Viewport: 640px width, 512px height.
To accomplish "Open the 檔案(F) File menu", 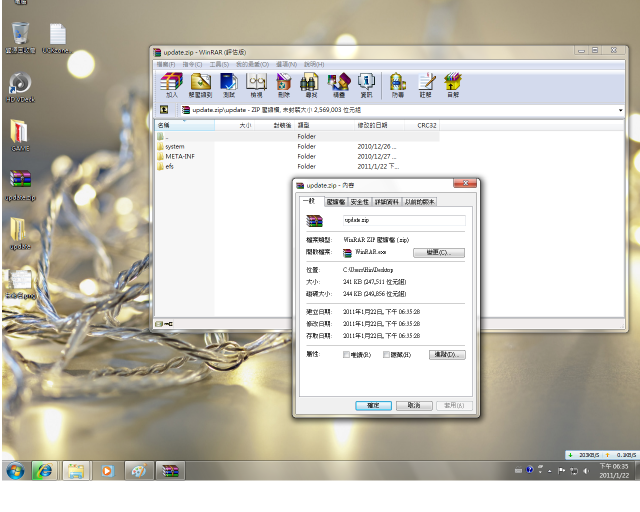I will (166, 65).
